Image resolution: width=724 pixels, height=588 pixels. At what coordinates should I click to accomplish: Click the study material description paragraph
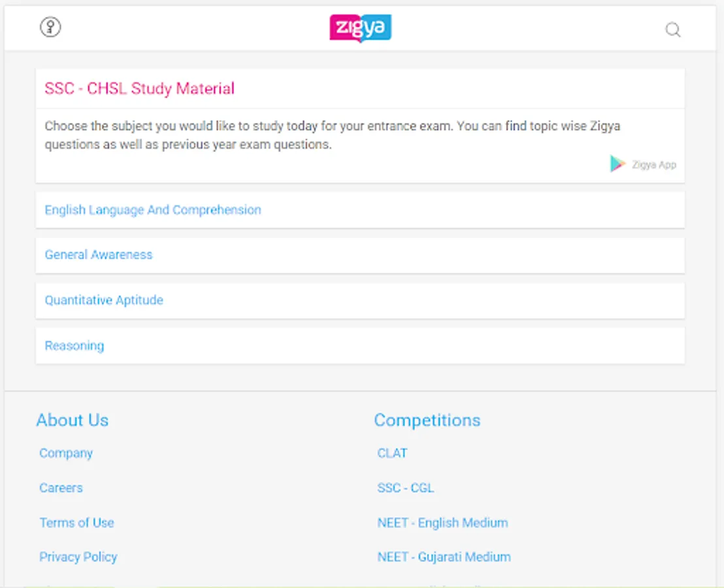point(332,135)
